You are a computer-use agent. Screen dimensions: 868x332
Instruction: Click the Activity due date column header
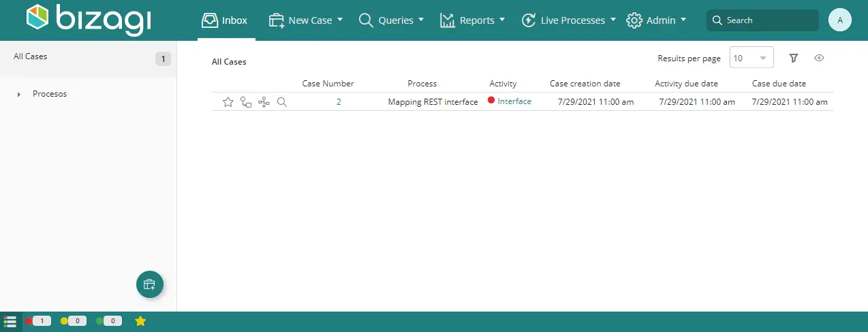click(x=687, y=84)
